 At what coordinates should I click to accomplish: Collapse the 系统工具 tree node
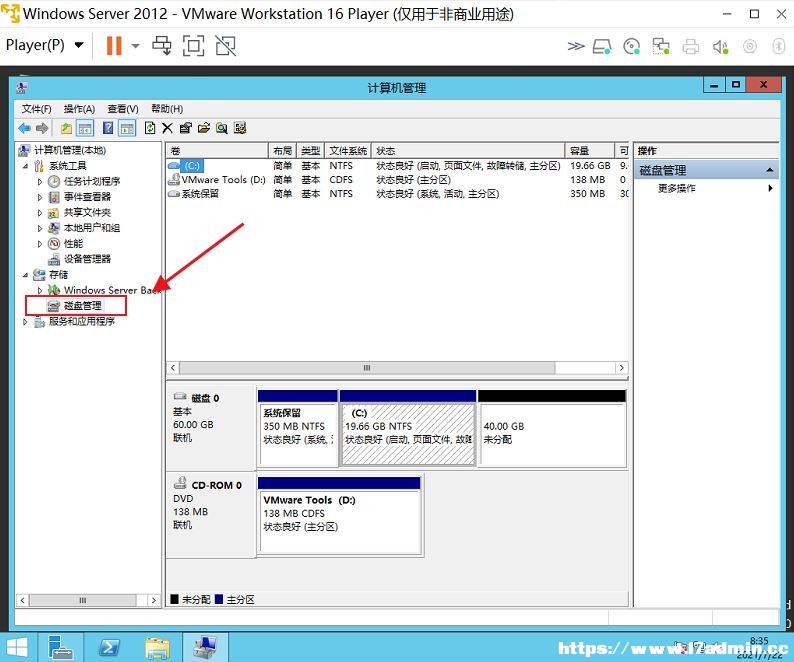tap(25, 166)
